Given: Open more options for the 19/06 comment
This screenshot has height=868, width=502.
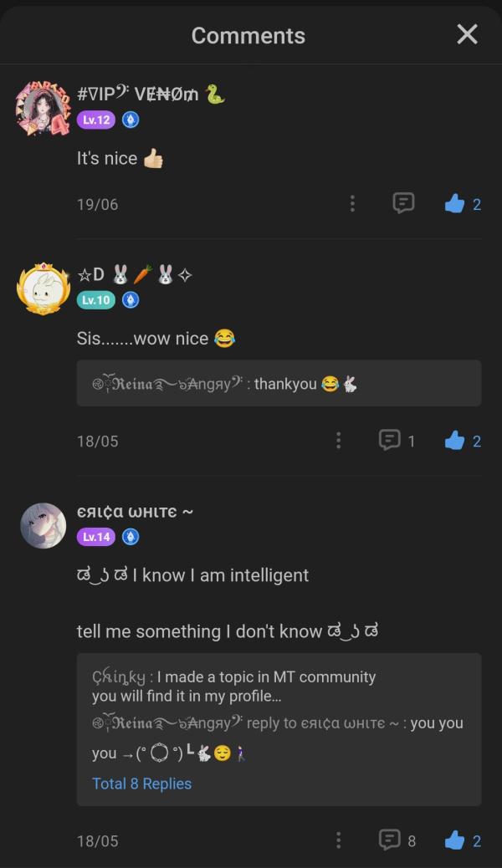Looking at the screenshot, I should (352, 203).
